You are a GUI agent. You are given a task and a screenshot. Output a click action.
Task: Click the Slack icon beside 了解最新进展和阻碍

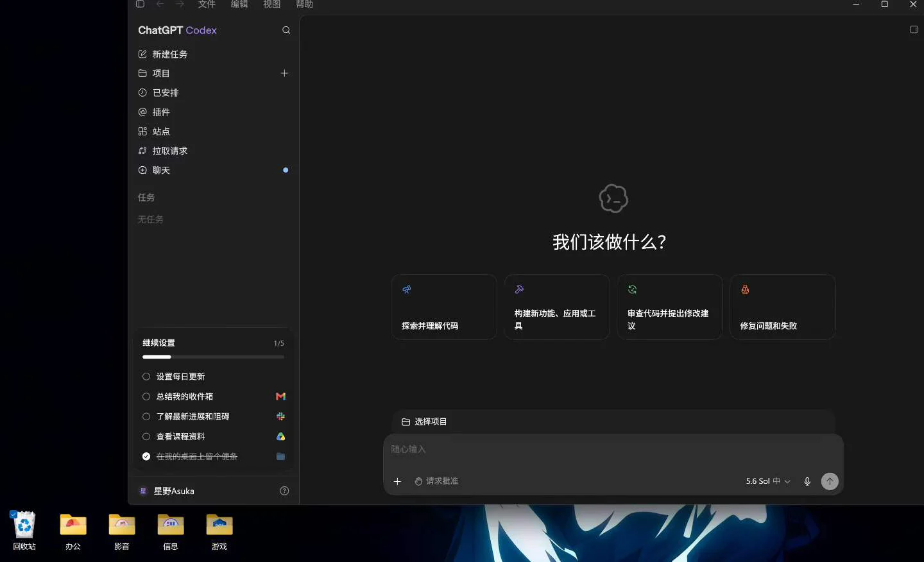tap(280, 416)
